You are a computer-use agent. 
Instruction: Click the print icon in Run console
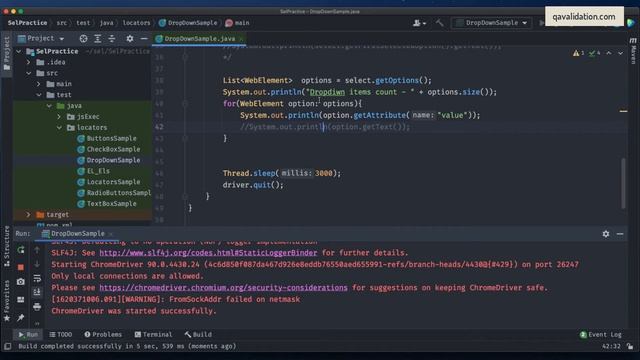pos(37,306)
